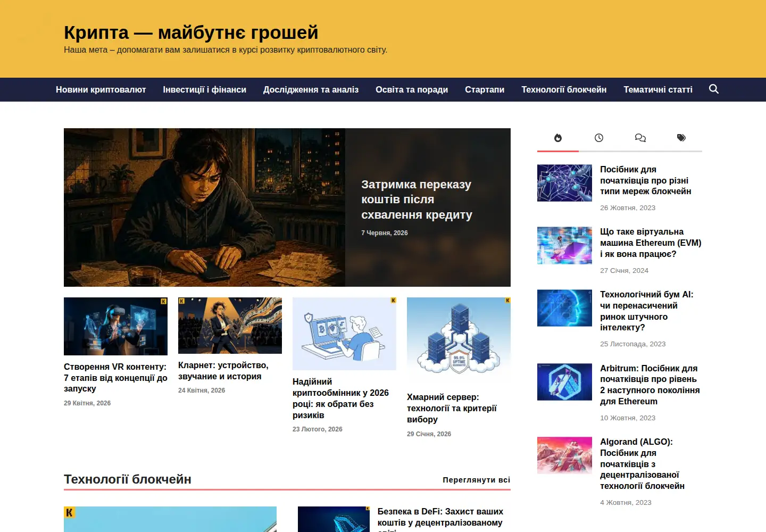
Task: Switch to the tags tab icon
Action: (681, 138)
